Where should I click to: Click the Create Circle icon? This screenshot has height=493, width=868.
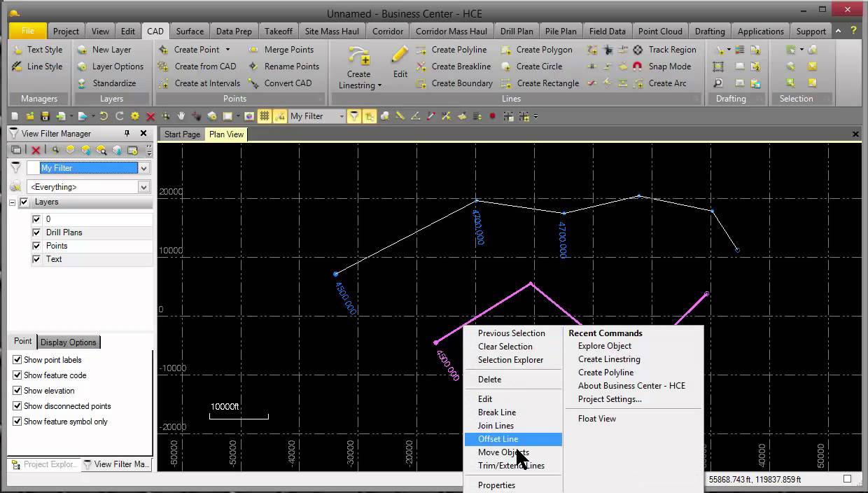pyautogui.click(x=505, y=67)
